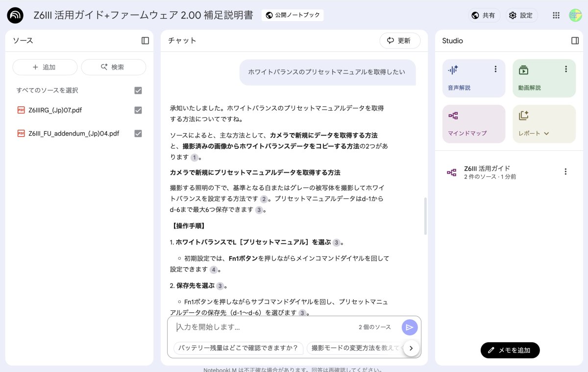Click the NotebookLM logo
This screenshot has height=372, width=588.
pos(16,15)
